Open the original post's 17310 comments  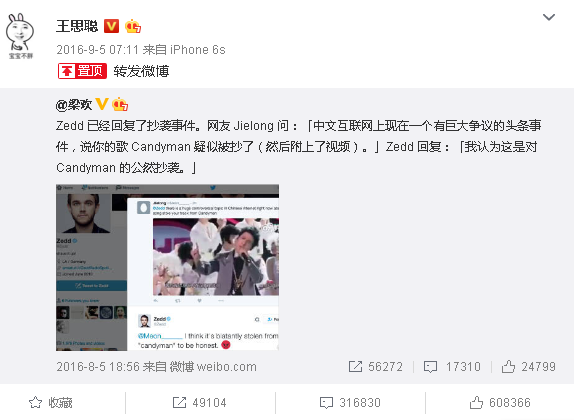click(452, 367)
